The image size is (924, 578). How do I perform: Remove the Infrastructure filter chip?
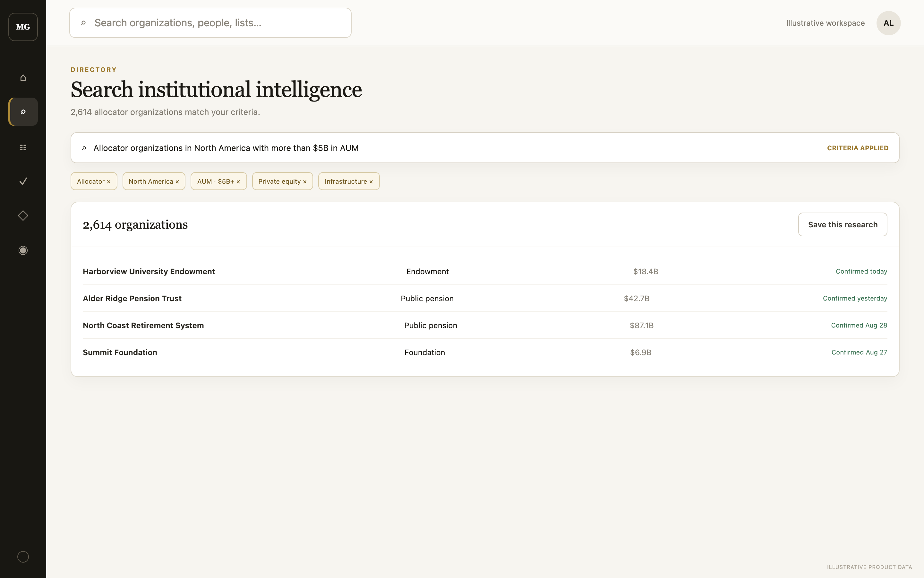pos(371,181)
